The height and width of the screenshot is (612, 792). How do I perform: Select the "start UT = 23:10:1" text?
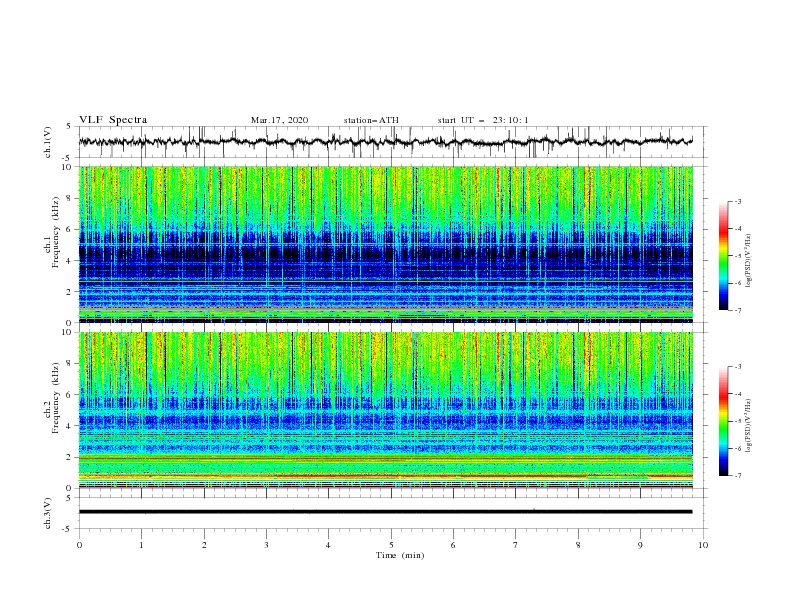[483, 120]
